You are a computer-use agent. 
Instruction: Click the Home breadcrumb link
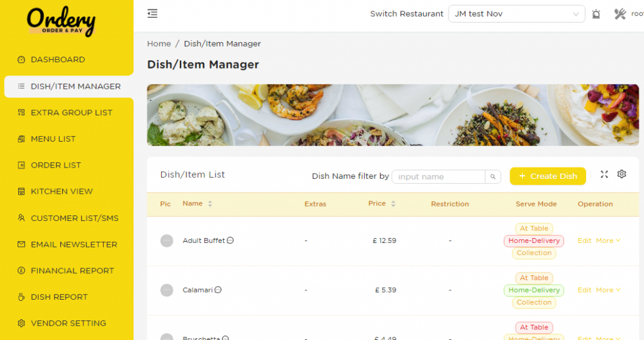pyautogui.click(x=159, y=43)
